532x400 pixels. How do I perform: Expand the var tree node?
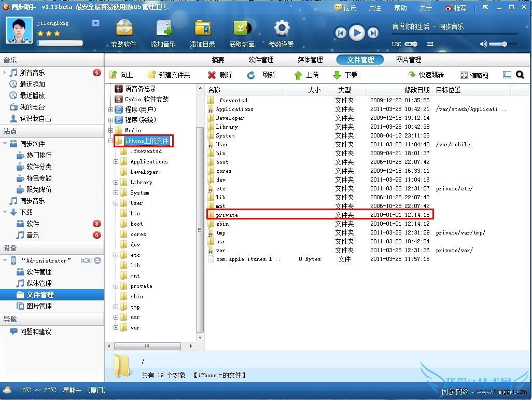[116, 328]
